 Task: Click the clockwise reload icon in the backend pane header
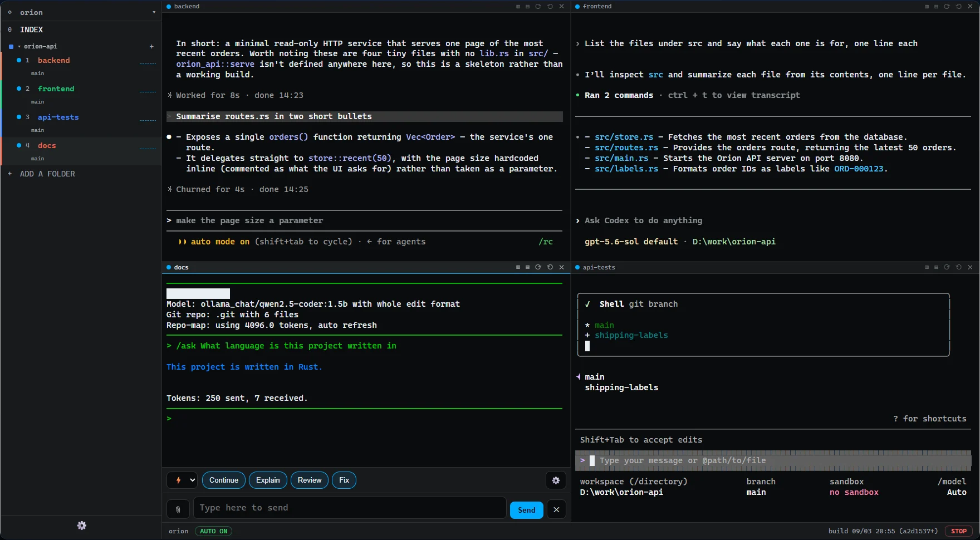pyautogui.click(x=538, y=7)
